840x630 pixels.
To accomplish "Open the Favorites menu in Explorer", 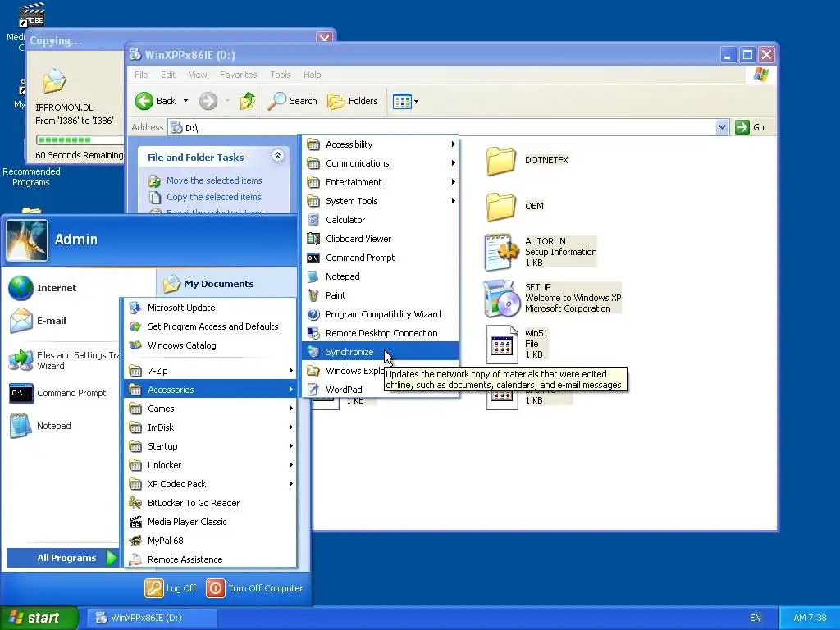I will (x=239, y=75).
